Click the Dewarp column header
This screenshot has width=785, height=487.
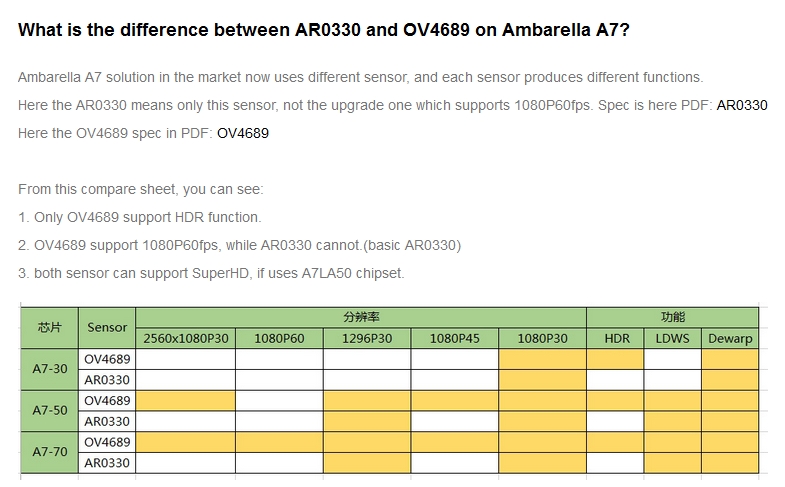(x=730, y=338)
